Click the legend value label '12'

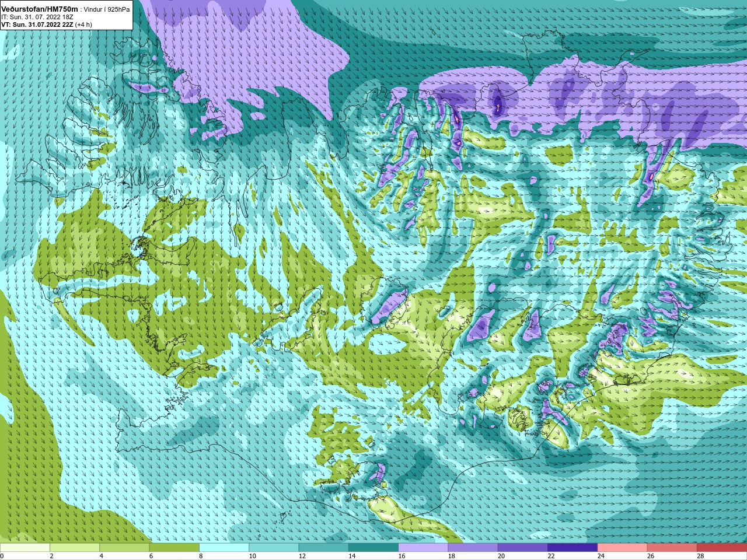[x=302, y=556]
